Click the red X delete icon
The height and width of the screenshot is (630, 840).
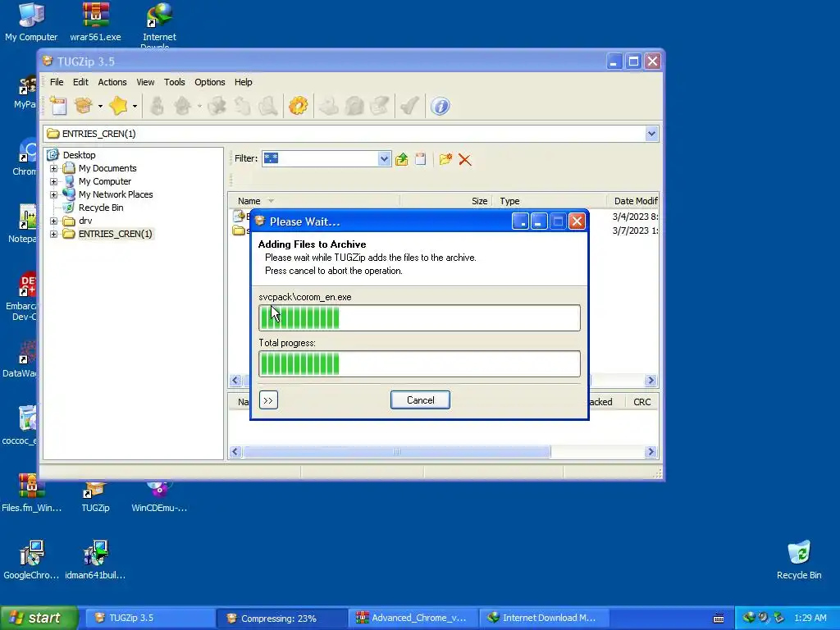(465, 159)
